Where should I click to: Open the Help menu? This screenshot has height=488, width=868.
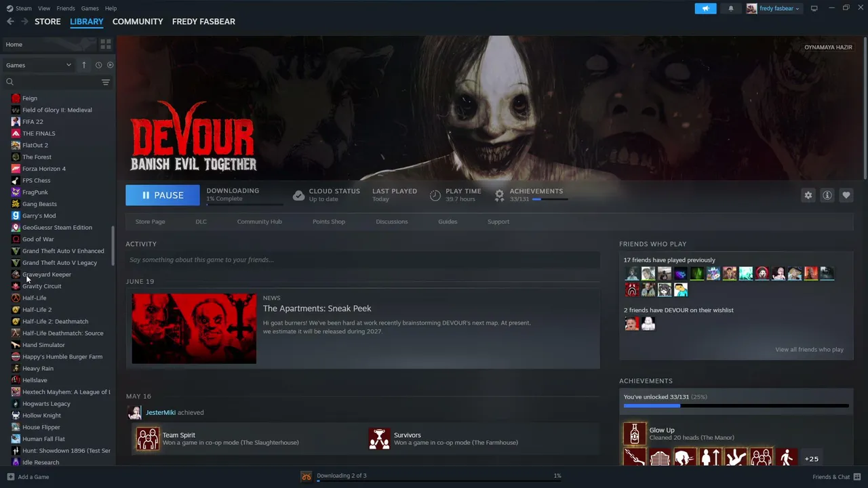[111, 8]
